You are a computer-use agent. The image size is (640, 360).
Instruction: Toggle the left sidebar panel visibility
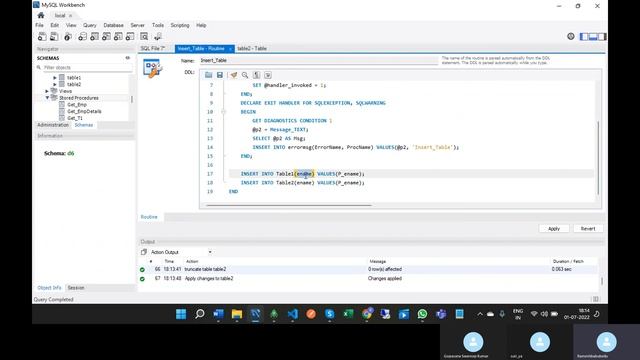click(x=584, y=37)
